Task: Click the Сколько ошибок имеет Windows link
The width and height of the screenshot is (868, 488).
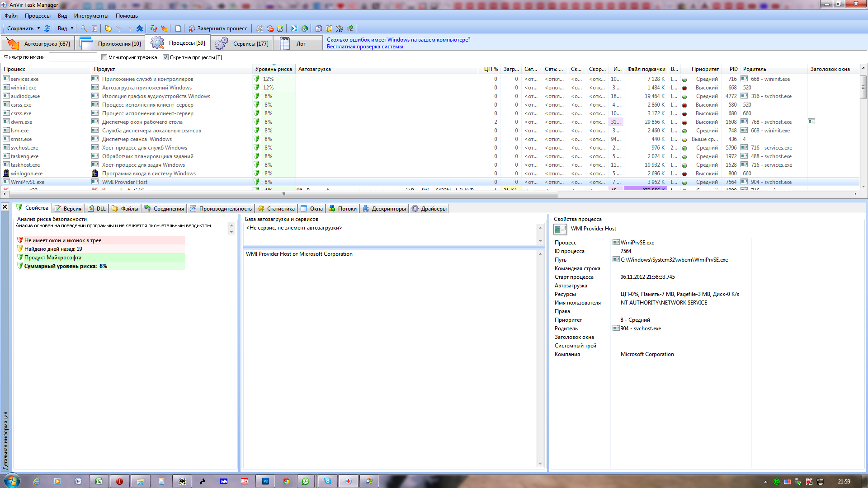Action: 398,40
